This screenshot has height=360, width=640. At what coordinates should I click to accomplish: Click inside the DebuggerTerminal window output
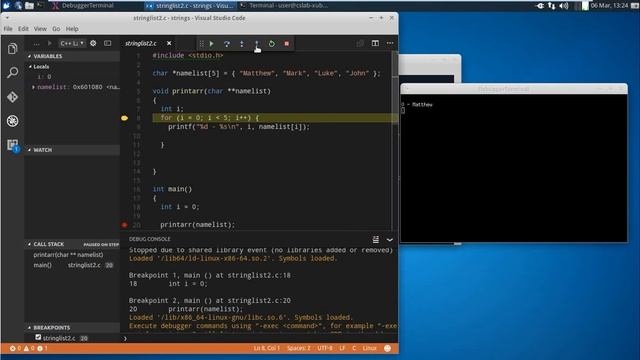point(513,169)
